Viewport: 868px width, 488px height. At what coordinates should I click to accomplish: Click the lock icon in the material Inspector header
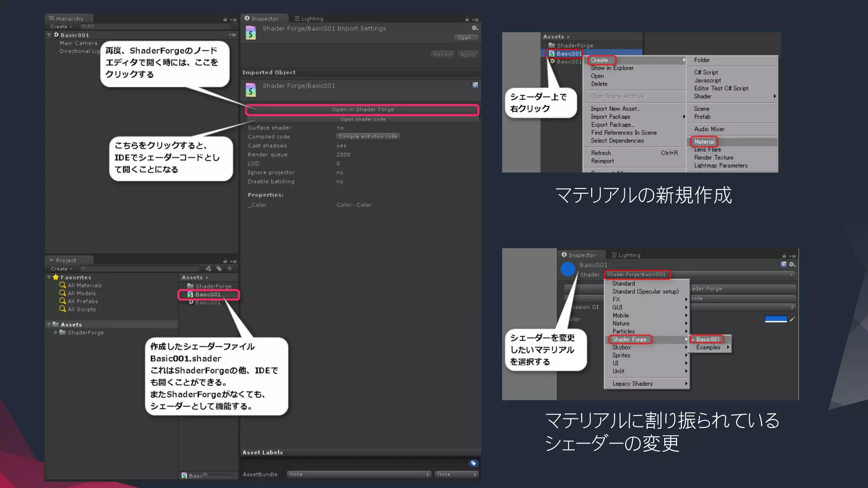[784, 256]
